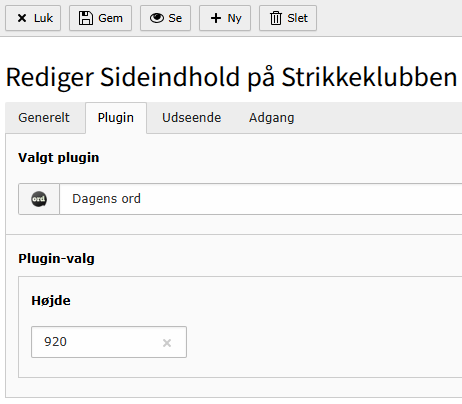Select the Plugin tab
462x404 pixels.
pyautogui.click(x=116, y=118)
